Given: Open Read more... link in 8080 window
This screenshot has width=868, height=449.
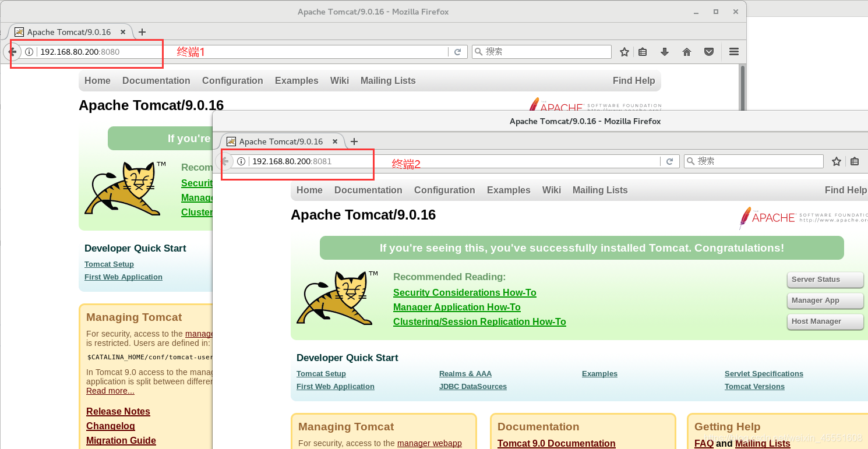Looking at the screenshot, I should pos(110,391).
